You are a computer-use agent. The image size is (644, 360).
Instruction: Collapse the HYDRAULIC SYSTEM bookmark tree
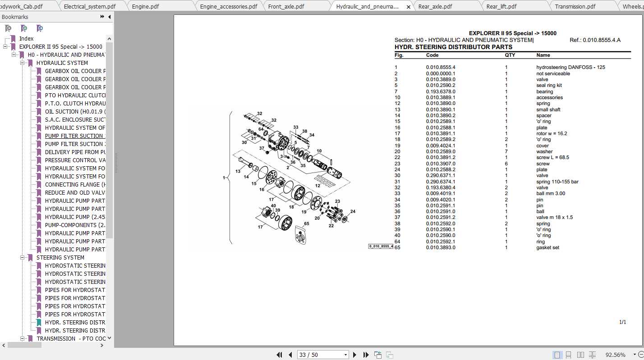(22, 63)
